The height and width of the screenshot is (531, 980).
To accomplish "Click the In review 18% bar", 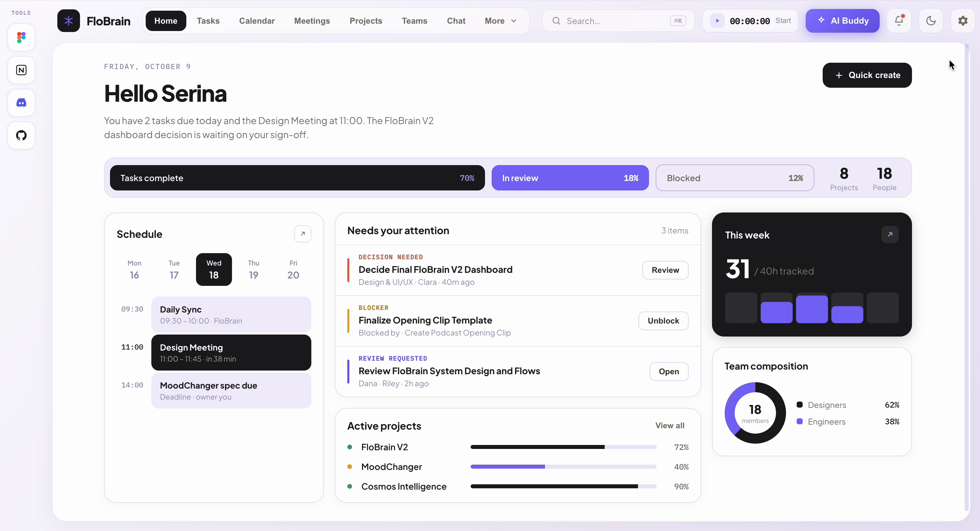I will (570, 178).
